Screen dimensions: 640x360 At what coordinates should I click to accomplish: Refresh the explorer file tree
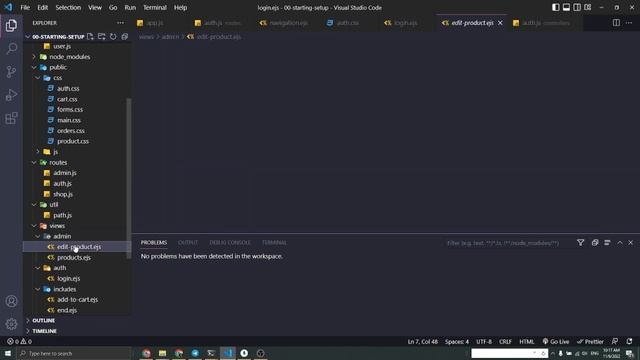(x=113, y=37)
